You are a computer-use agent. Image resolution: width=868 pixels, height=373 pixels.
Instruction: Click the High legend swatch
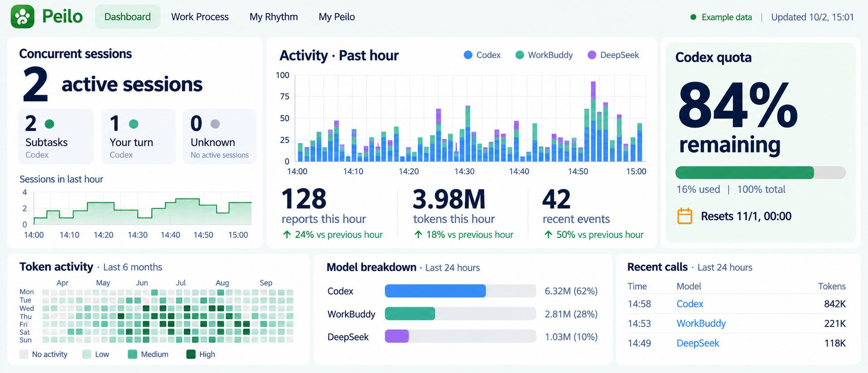click(x=191, y=354)
